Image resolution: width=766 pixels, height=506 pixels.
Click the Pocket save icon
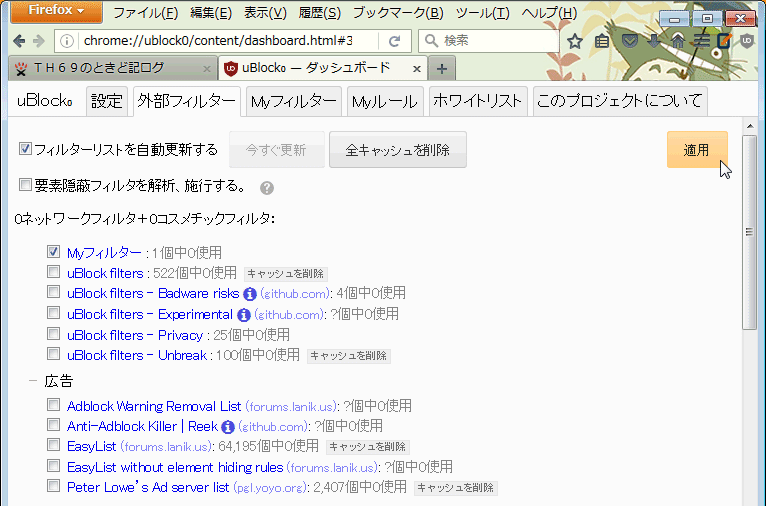point(630,41)
